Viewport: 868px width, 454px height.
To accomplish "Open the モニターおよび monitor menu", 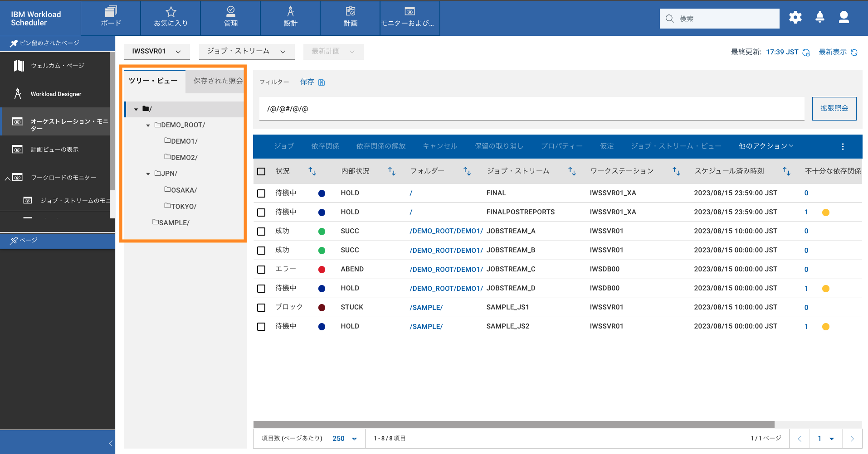I will (x=410, y=18).
